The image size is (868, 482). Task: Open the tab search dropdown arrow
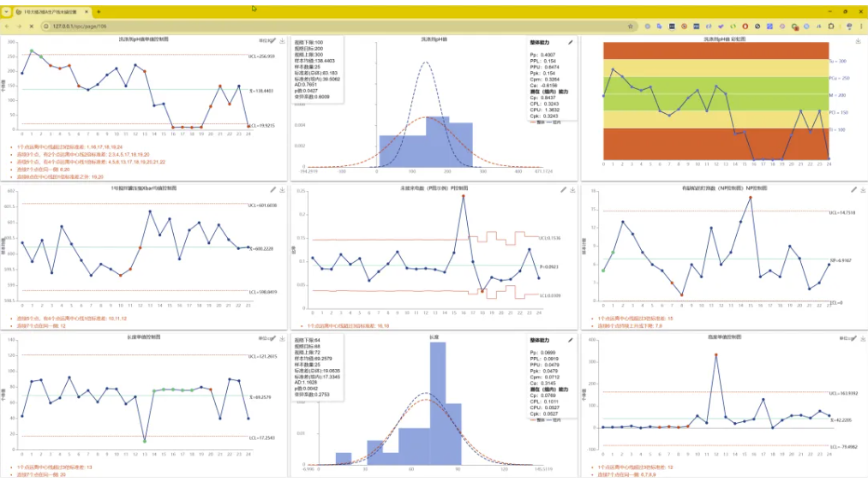point(7,12)
